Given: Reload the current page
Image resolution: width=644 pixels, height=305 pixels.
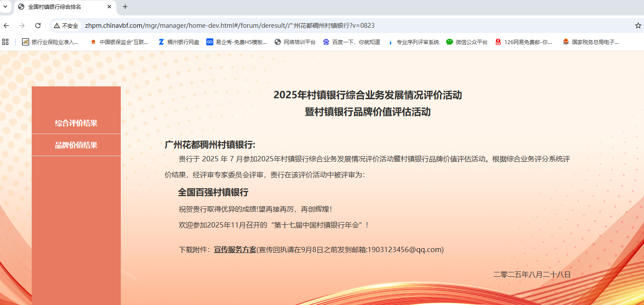Looking at the screenshot, I should [x=38, y=26].
